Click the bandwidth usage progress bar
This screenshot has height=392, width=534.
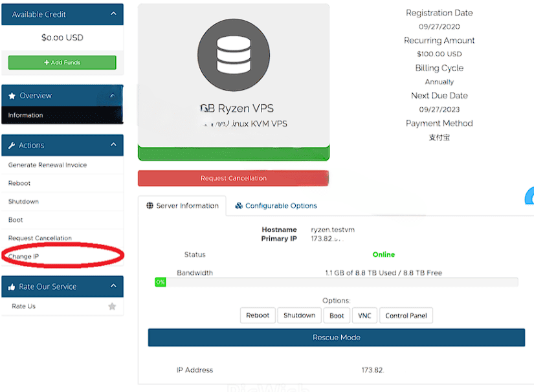[337, 282]
